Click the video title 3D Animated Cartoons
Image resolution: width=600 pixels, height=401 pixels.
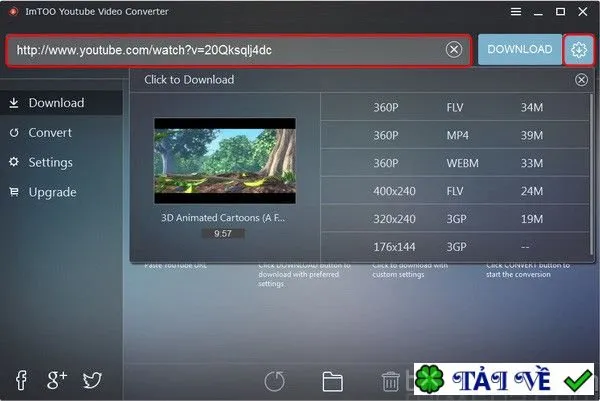tap(223, 218)
